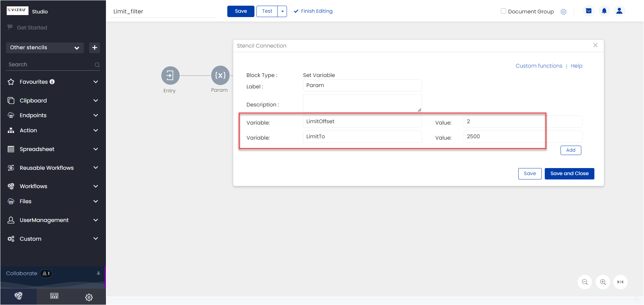
Task: Click the zoom out magnifier icon
Action: point(585,282)
